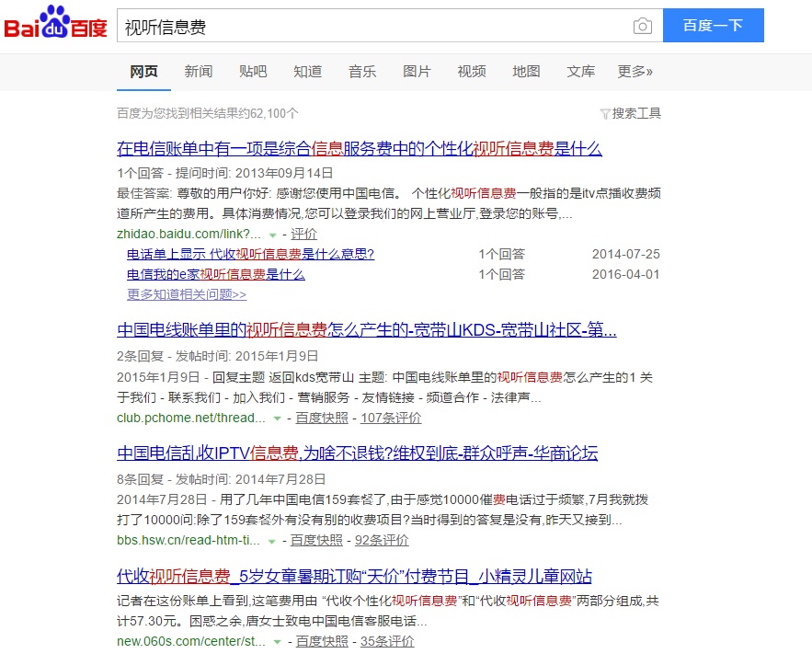Open 文库 document search
This screenshot has width=812, height=665.
[579, 71]
